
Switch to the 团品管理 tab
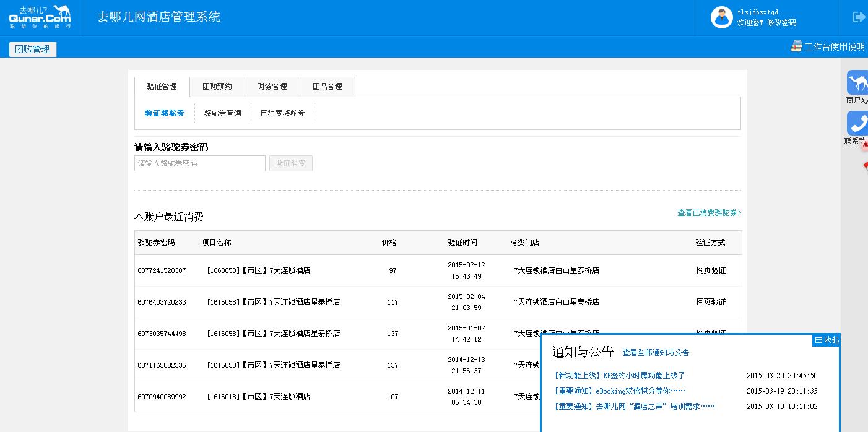pos(328,87)
